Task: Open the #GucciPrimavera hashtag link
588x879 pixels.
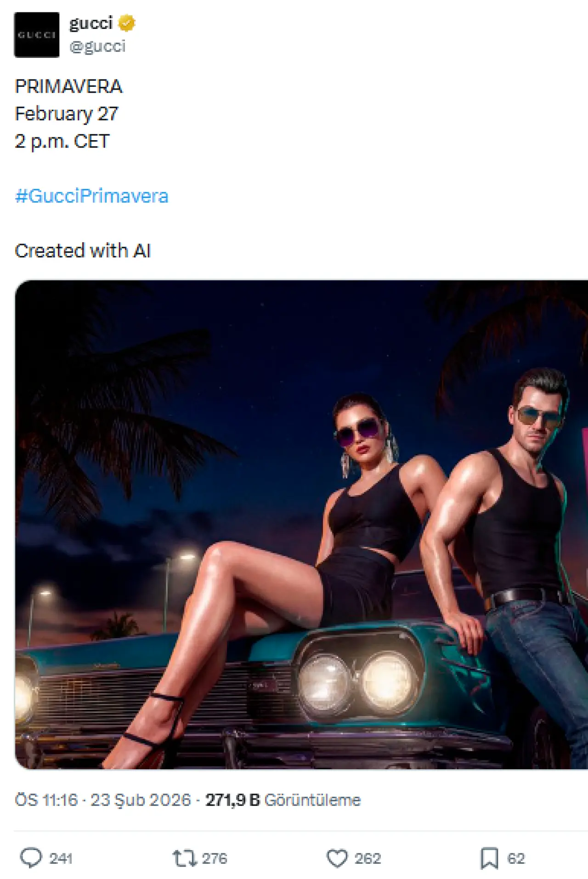Action: coord(92,196)
